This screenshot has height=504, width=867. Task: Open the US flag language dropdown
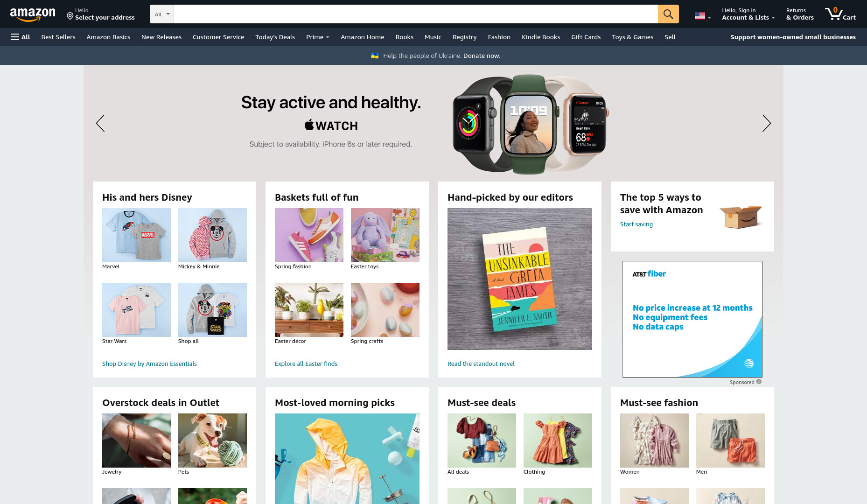point(703,16)
